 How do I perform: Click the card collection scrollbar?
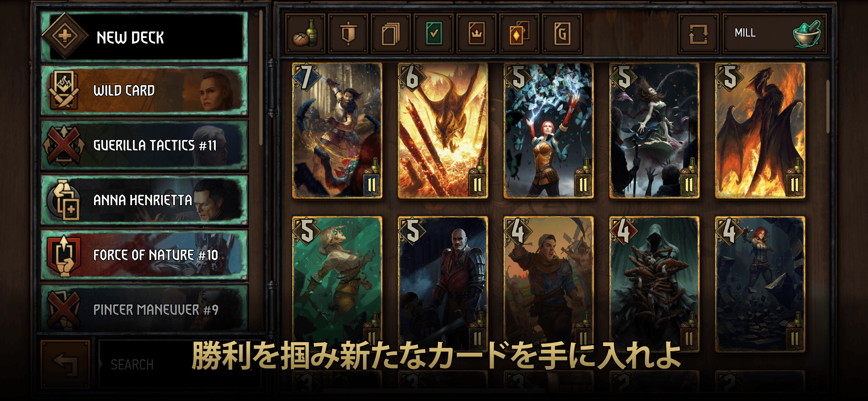[x=828, y=106]
